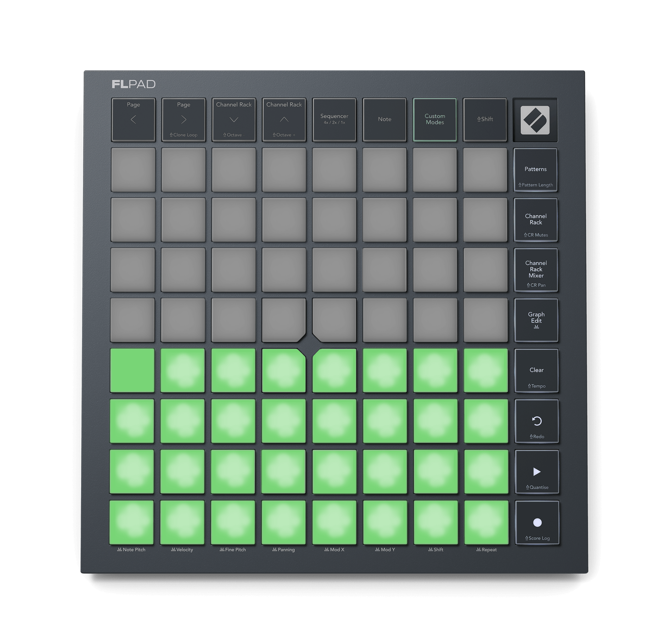This screenshot has height=644, width=669.
Task: Click the Fine Pitch label
Action: tap(233, 550)
